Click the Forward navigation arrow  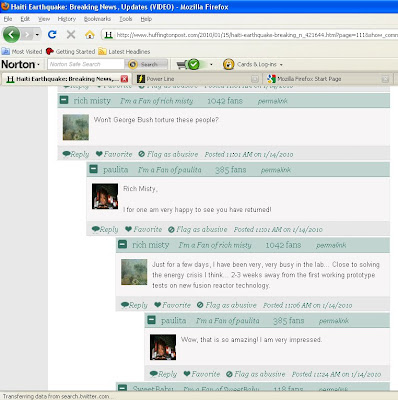(27, 34)
